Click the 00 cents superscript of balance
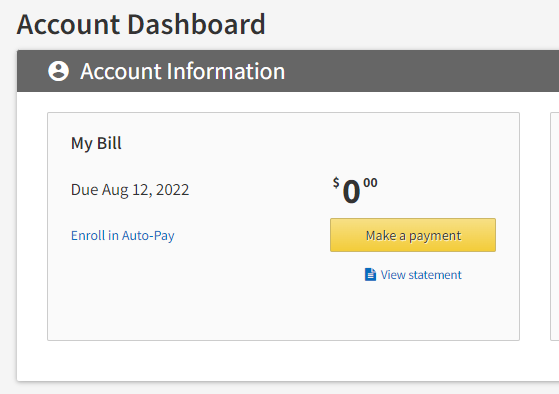 point(370,183)
